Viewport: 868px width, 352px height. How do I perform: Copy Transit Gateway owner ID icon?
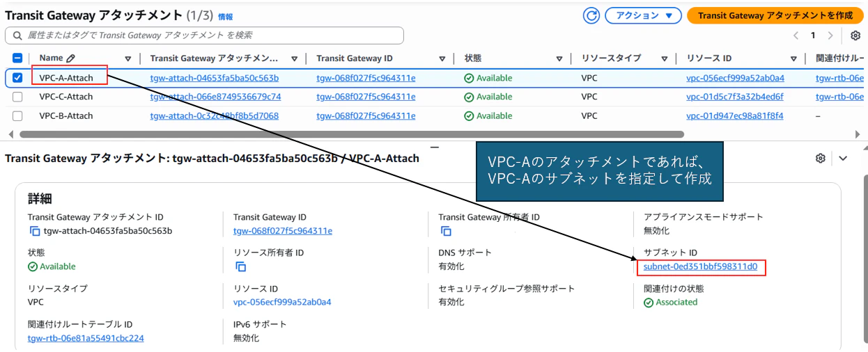tap(446, 231)
